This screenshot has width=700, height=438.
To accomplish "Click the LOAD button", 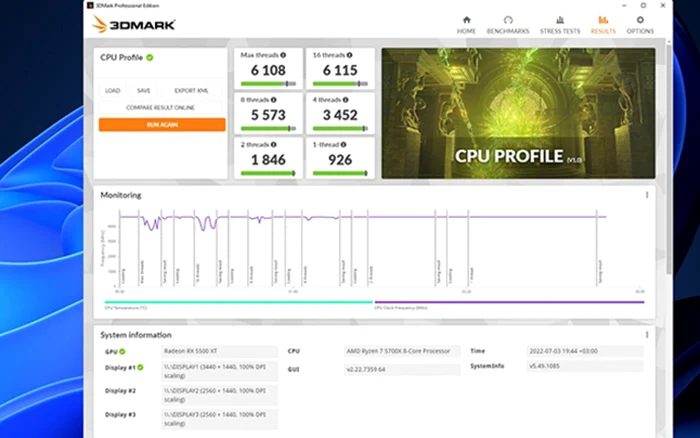I will pyautogui.click(x=112, y=91).
